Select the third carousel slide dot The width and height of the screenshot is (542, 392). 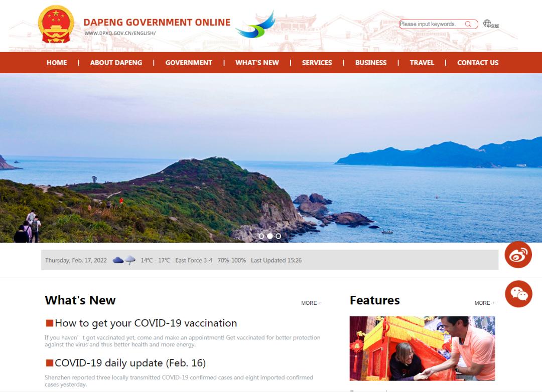pos(278,236)
